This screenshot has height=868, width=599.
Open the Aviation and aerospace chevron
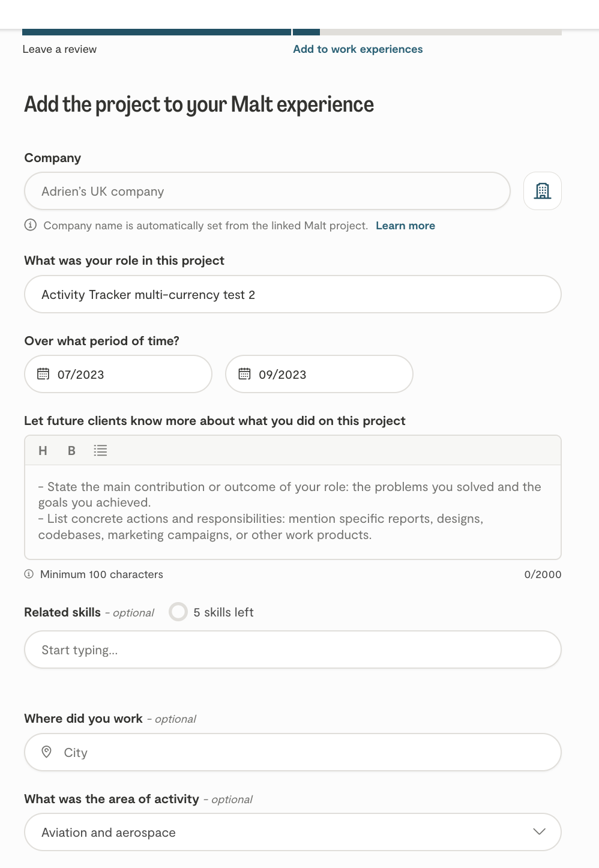[539, 831]
